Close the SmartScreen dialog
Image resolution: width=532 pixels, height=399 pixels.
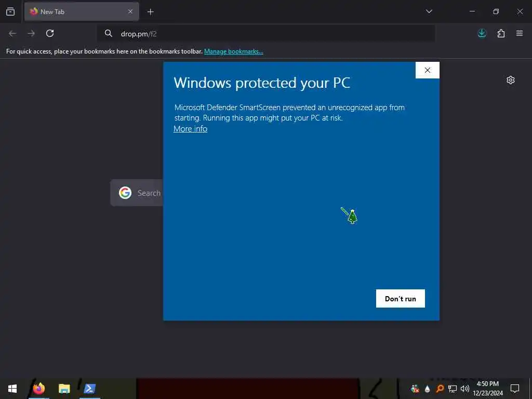(428, 70)
